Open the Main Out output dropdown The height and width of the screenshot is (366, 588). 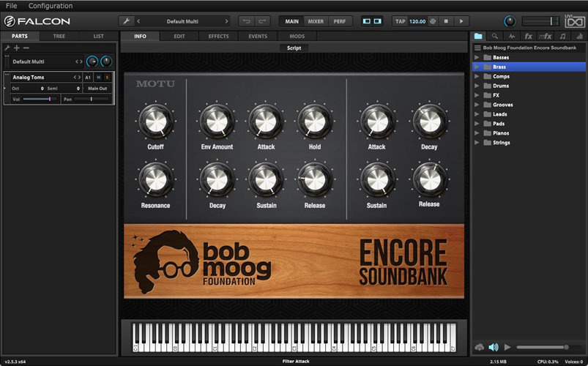point(97,89)
